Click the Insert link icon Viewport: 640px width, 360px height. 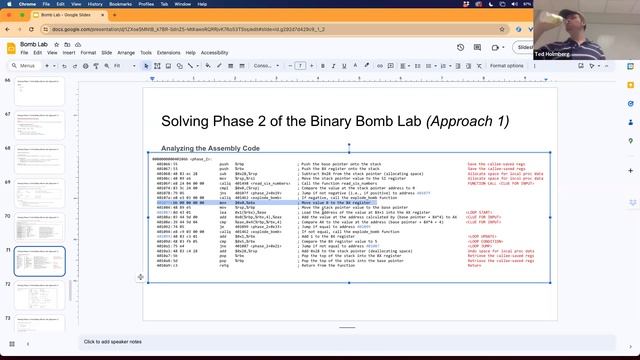point(380,66)
